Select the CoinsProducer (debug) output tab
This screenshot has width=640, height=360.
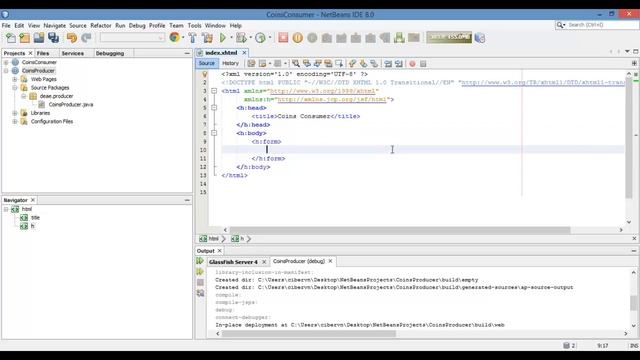coord(299,261)
